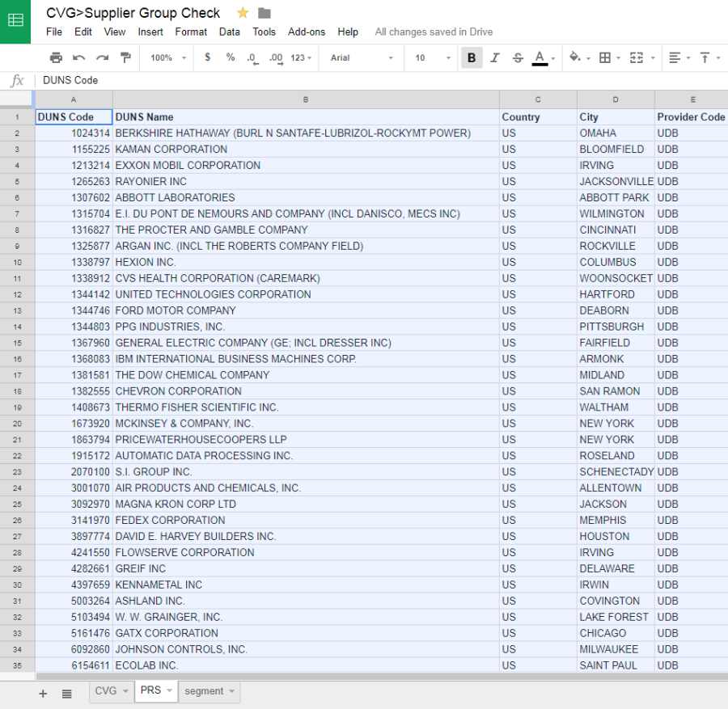
Task: Add a new sheet with plus button
Action: coord(43,694)
